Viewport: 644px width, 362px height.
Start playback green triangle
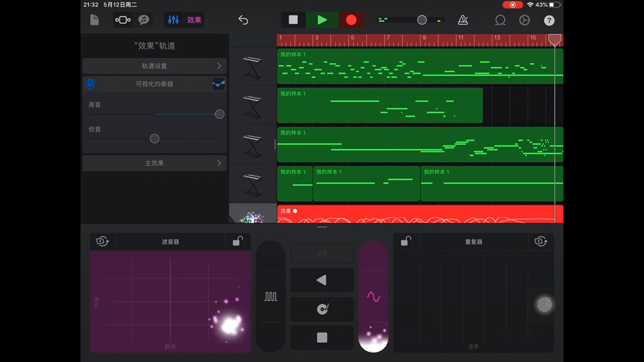pyautogui.click(x=322, y=20)
